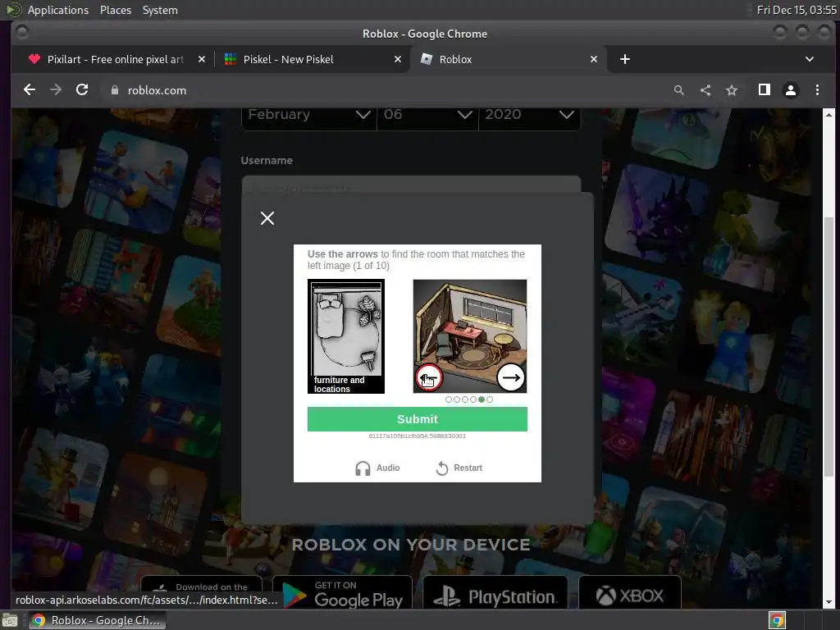Close the Pixilart tab

pyautogui.click(x=202, y=59)
